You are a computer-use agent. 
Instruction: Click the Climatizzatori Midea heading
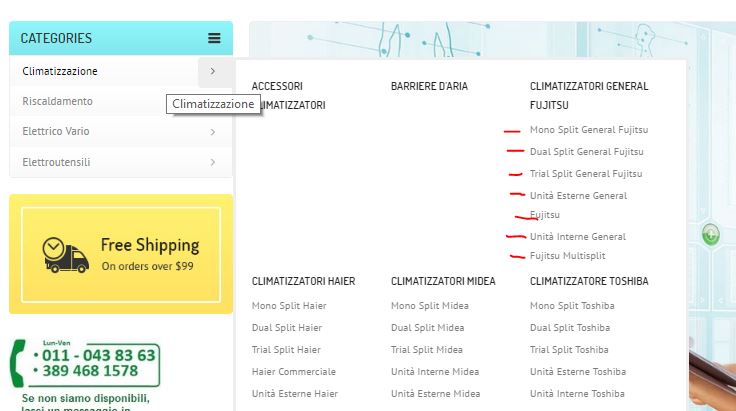click(x=443, y=281)
